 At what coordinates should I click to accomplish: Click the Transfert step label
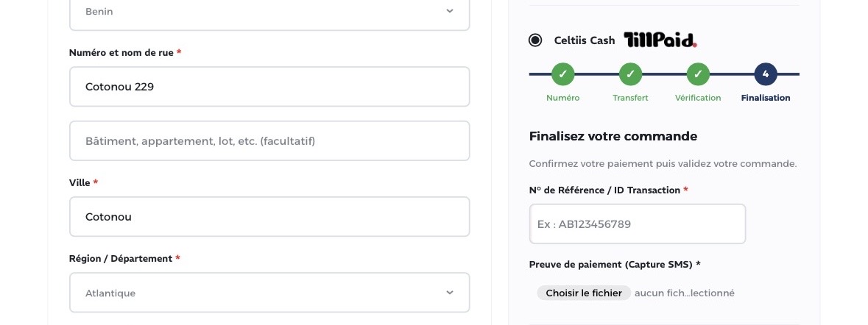[x=630, y=98]
